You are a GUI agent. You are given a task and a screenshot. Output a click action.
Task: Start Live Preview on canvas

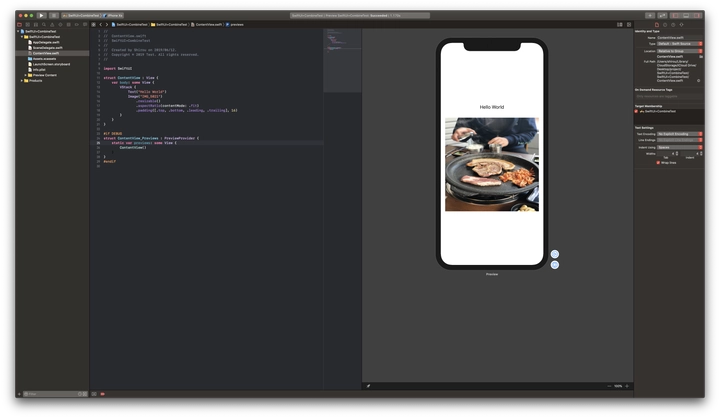tap(555, 254)
